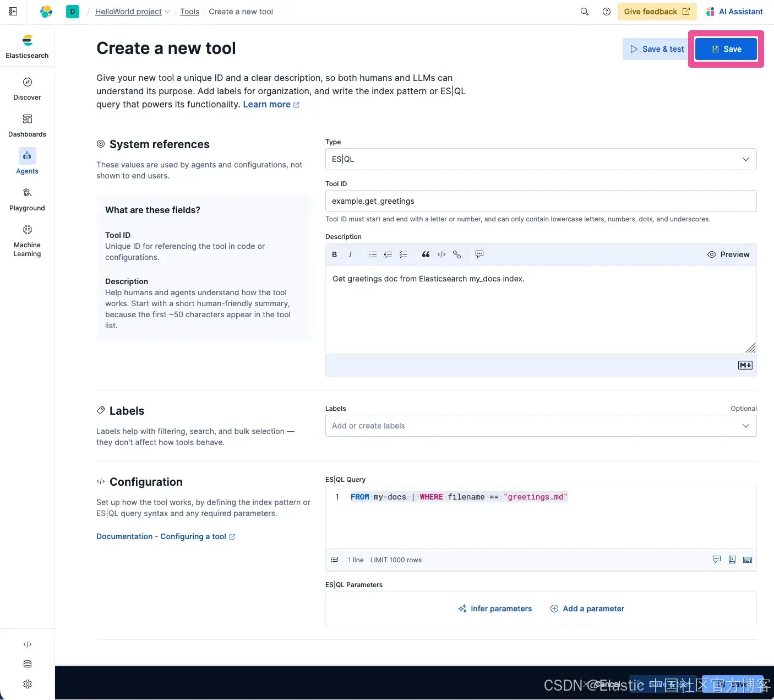Insert inline code in description editor

(441, 254)
